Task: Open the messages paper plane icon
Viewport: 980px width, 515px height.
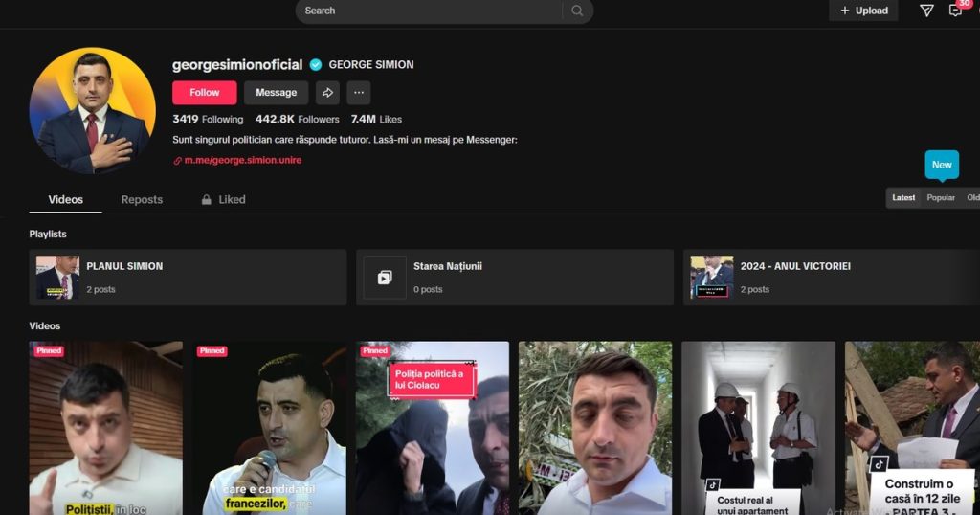Action: point(926,10)
